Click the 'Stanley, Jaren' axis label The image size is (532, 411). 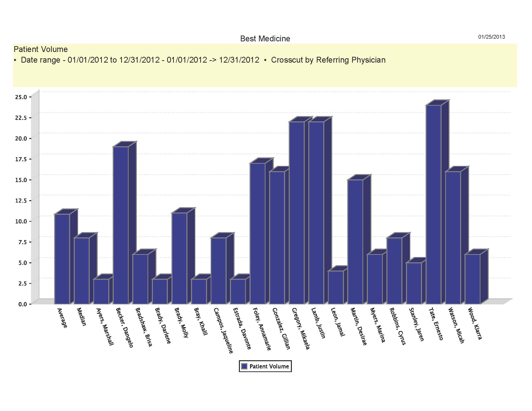(417, 324)
